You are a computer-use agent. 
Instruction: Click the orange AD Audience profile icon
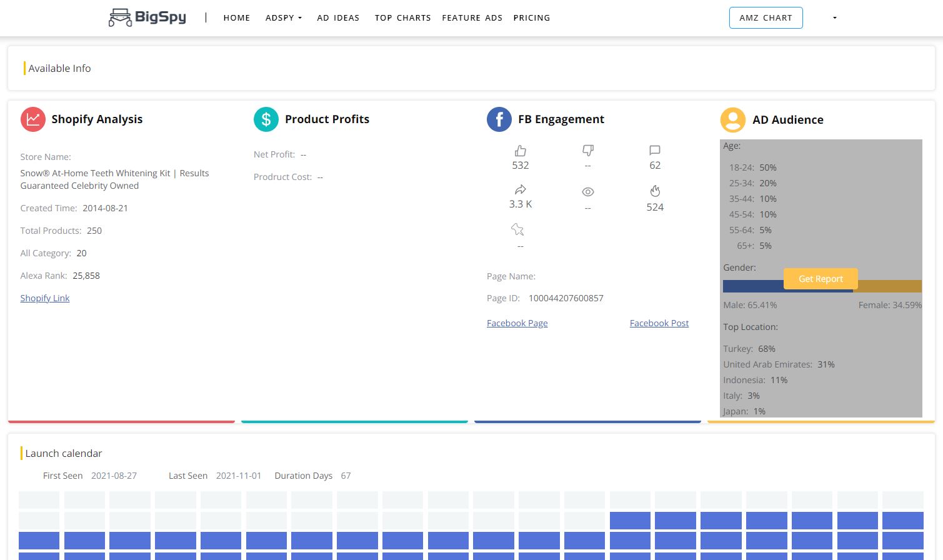coord(732,119)
